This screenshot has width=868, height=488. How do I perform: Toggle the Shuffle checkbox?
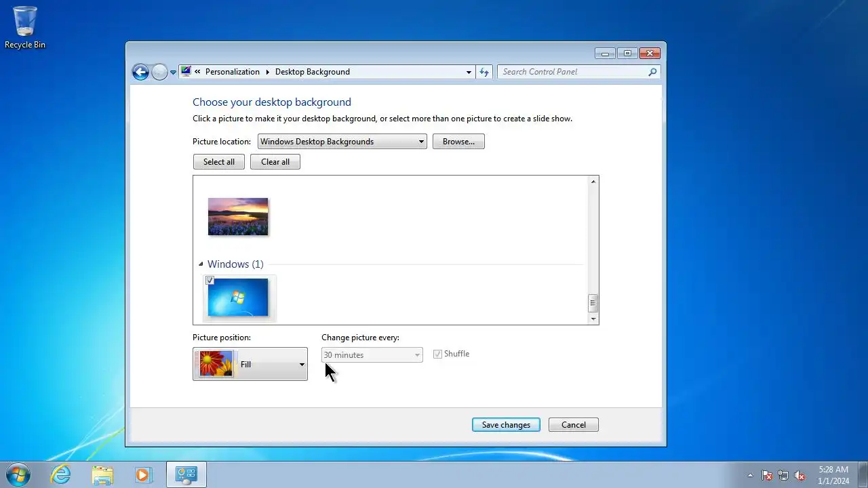point(437,354)
